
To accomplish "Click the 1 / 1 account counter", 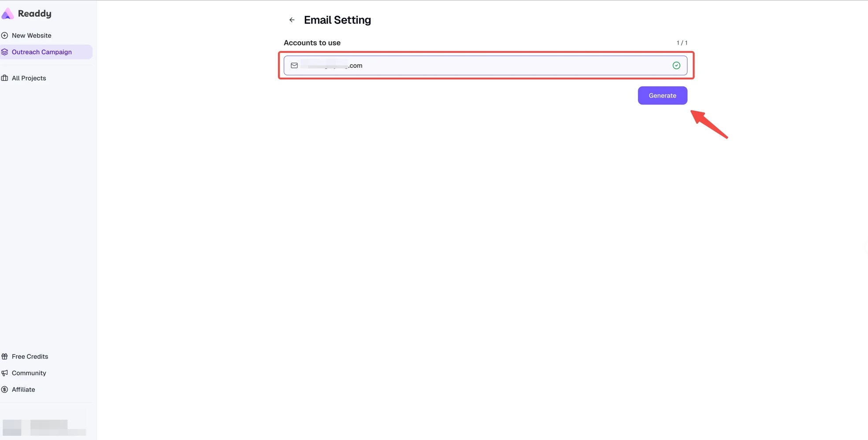I will pos(682,43).
